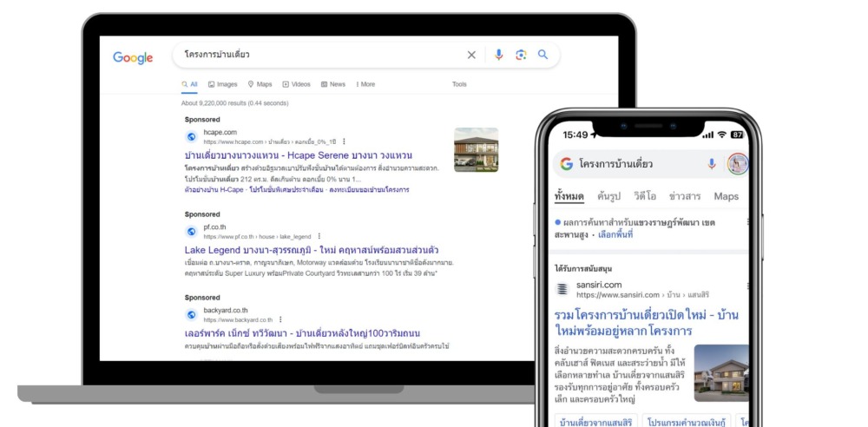Image resolution: width=868 pixels, height=427 pixels.
Task: Click the About 9,220,000 results text
Action: click(x=234, y=103)
